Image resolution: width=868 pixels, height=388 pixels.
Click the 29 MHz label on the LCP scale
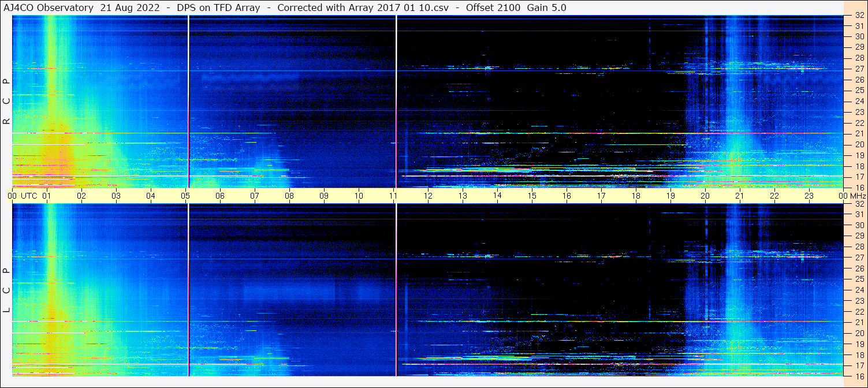pyautogui.click(x=859, y=236)
